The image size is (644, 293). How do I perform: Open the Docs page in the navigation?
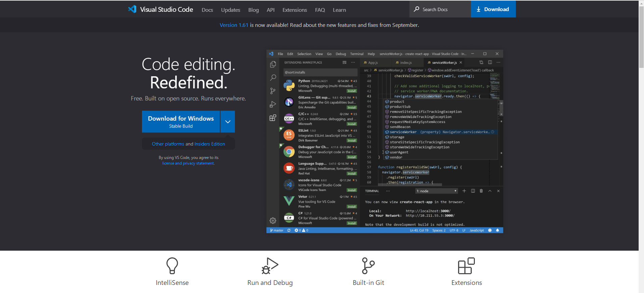click(x=207, y=10)
